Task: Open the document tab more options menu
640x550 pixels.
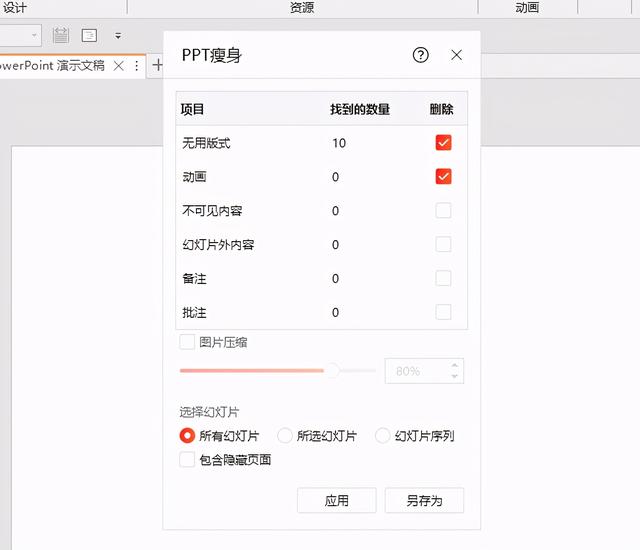Action: pyautogui.click(x=137, y=66)
